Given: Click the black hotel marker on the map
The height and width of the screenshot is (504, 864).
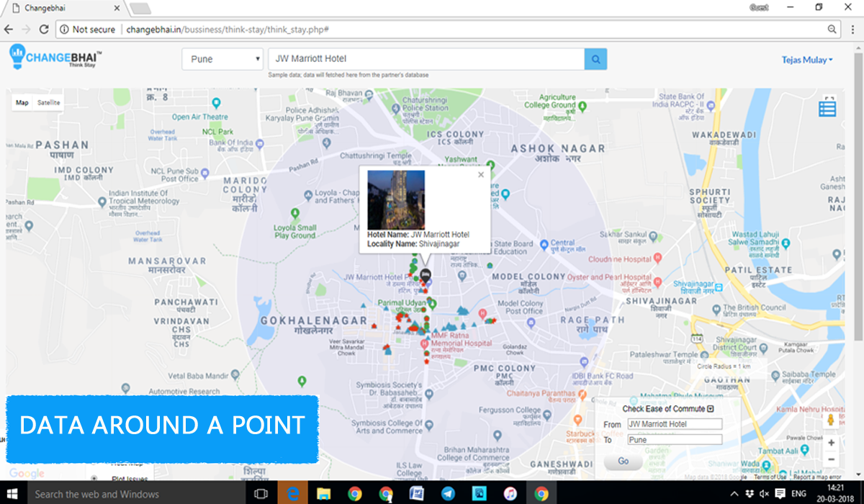Looking at the screenshot, I should point(426,274).
